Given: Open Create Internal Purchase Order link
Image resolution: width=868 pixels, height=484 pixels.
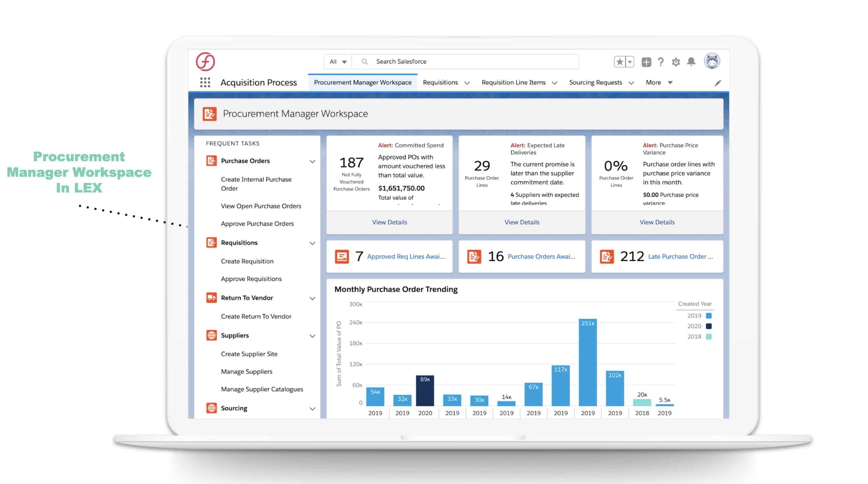Looking at the screenshot, I should [x=256, y=184].
